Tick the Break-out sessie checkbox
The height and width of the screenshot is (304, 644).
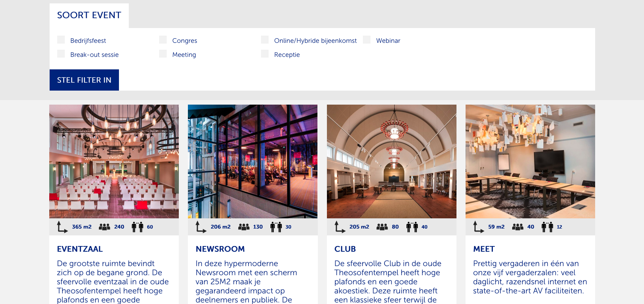pyautogui.click(x=61, y=54)
